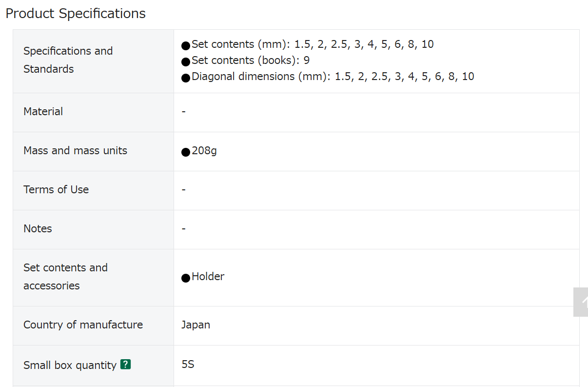Click the Set contents and accessories label

[x=66, y=277]
